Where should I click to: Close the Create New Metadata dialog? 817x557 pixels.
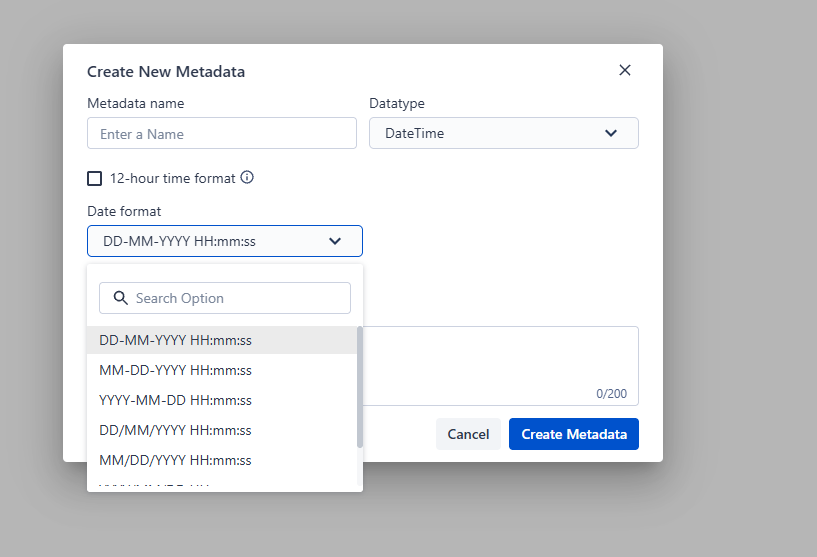click(x=625, y=70)
